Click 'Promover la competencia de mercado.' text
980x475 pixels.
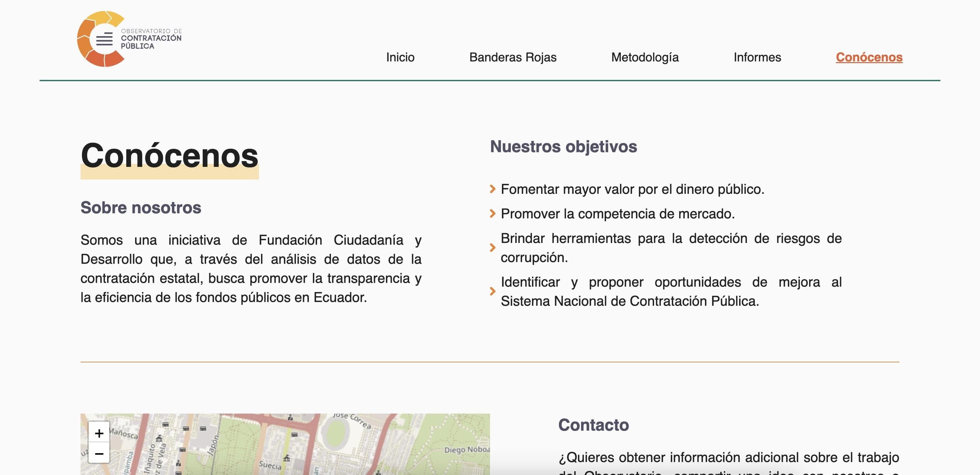[617, 214]
